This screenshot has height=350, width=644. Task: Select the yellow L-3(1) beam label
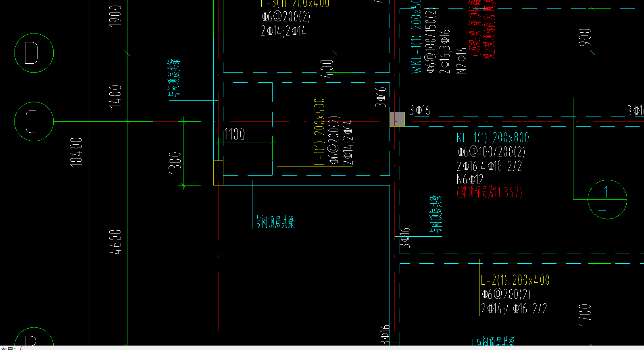295,3
